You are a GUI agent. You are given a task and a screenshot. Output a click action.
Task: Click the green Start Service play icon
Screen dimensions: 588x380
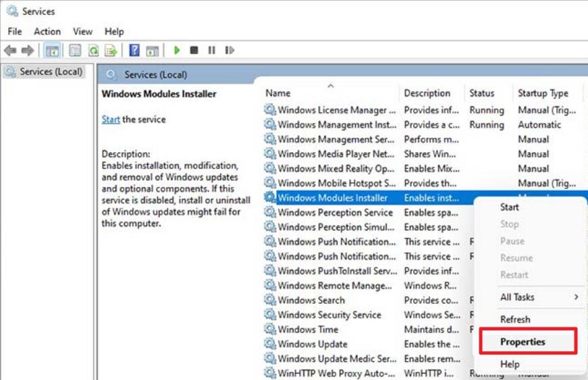point(177,50)
